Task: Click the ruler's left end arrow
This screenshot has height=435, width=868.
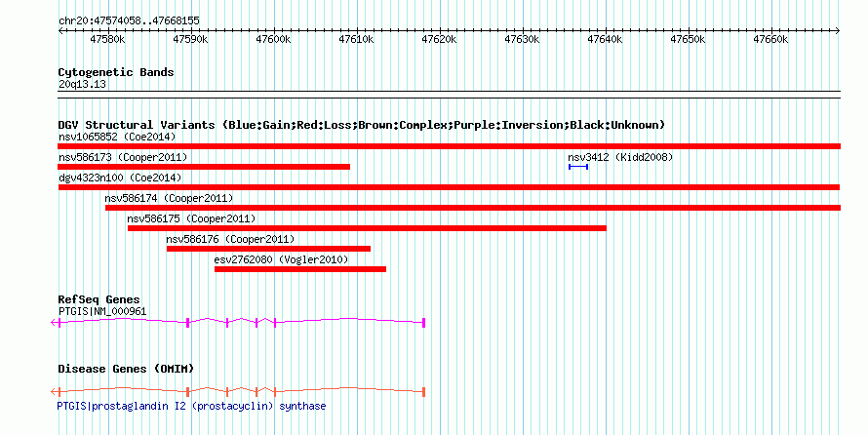Action: 60,31
